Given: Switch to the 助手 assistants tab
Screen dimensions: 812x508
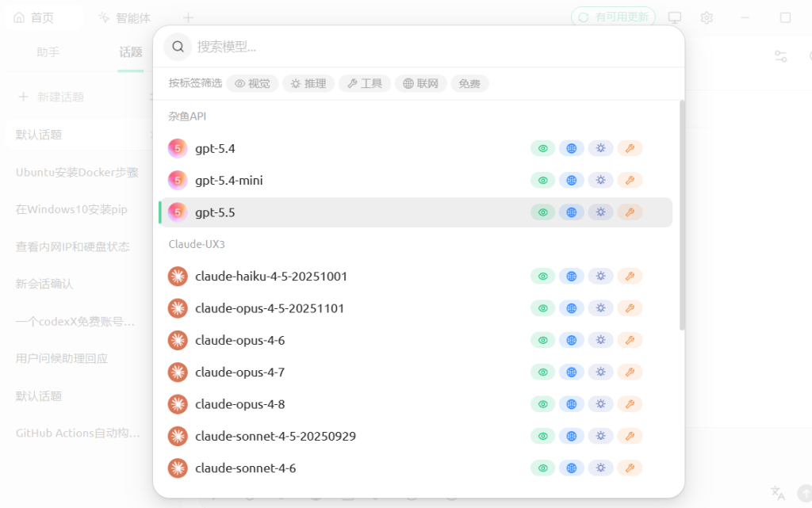Looking at the screenshot, I should (48, 52).
